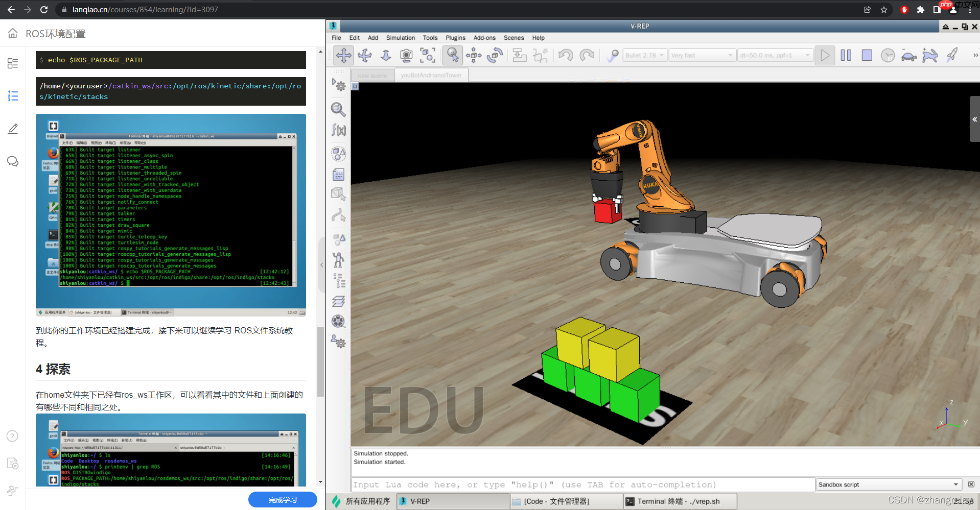Collapse the scene hierarchy side panel
Viewport: 980px width, 510px height.
(x=974, y=119)
